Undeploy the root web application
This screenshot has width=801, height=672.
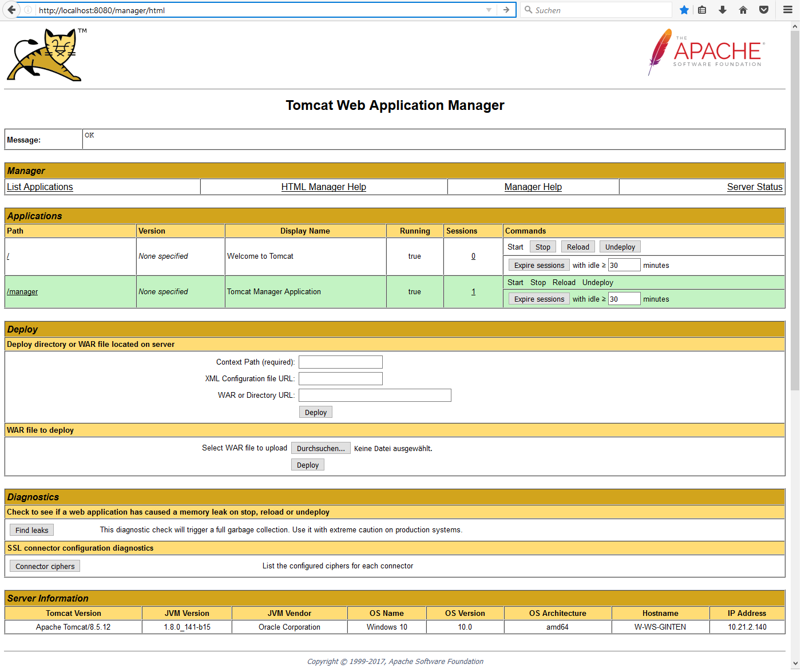[x=620, y=246]
